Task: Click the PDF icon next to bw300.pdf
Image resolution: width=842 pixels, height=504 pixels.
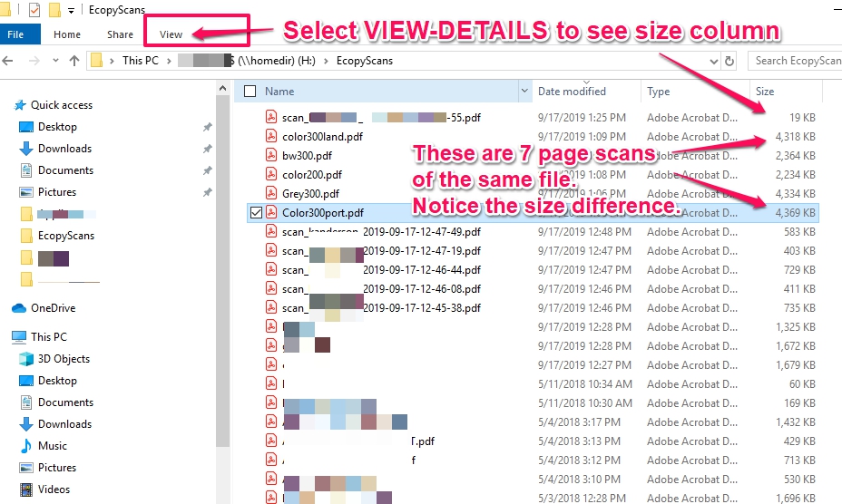Action: [x=270, y=155]
